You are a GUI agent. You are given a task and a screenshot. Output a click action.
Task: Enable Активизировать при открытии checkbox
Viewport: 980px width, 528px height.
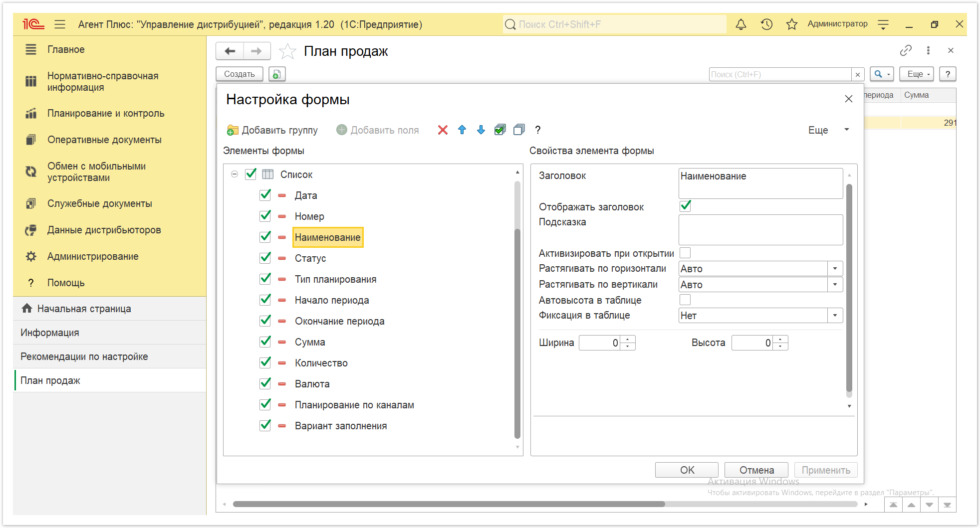coord(686,253)
